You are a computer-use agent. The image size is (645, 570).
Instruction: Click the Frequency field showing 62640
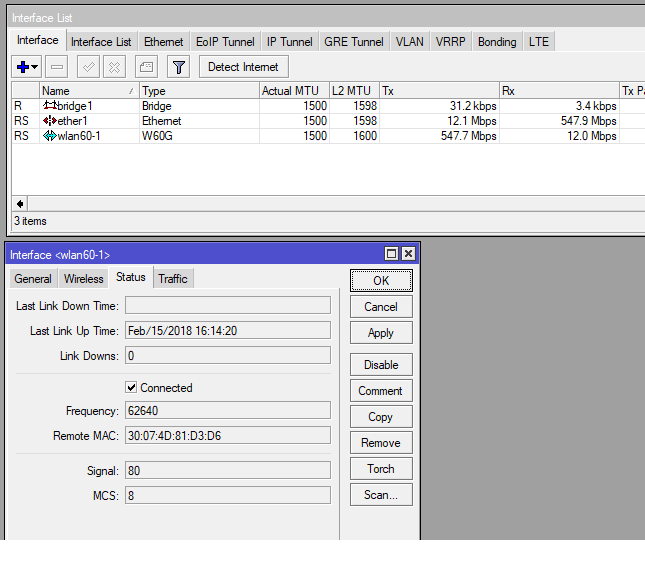pos(228,410)
